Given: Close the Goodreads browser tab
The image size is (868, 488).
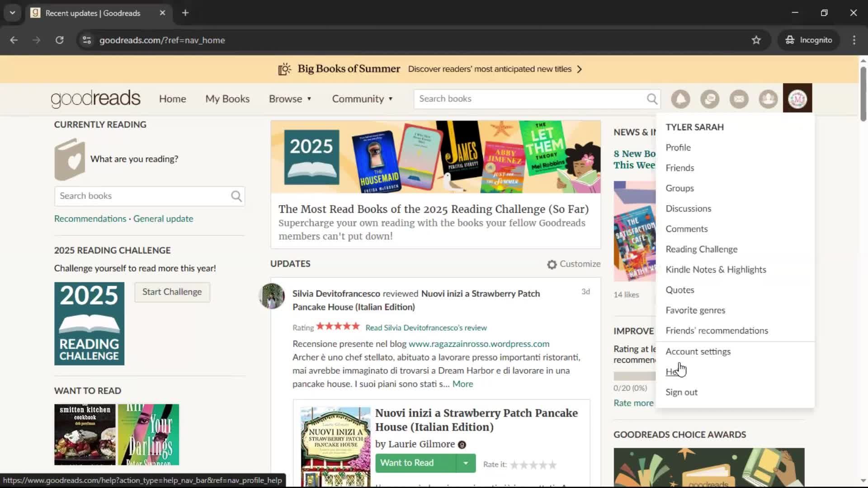Looking at the screenshot, I should click(x=162, y=13).
